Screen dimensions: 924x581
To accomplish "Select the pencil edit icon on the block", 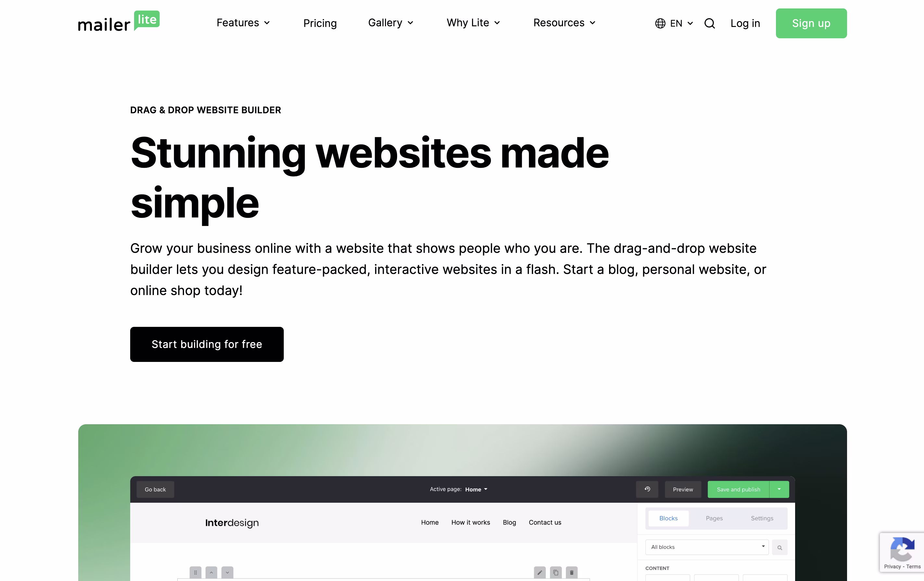I will coord(540,572).
